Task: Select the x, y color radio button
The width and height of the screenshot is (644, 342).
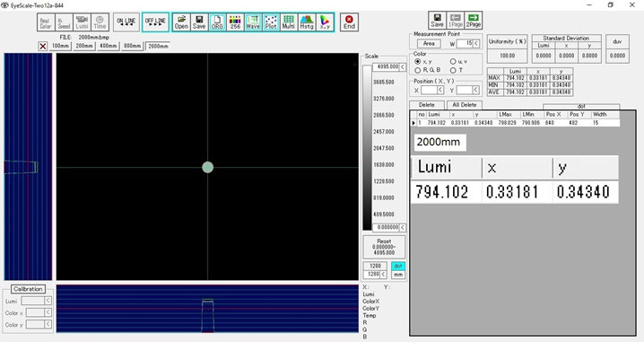Action: click(x=418, y=61)
